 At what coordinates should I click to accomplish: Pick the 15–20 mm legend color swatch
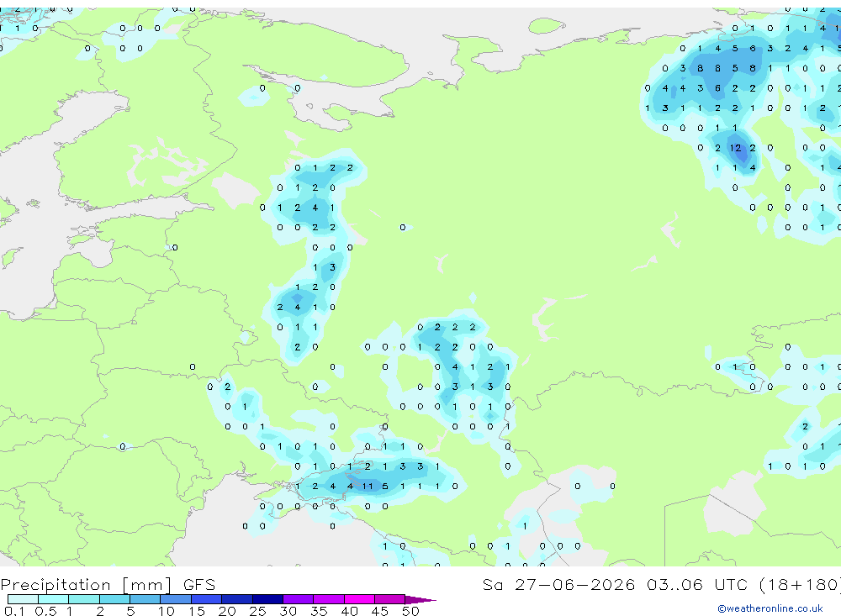click(x=206, y=599)
